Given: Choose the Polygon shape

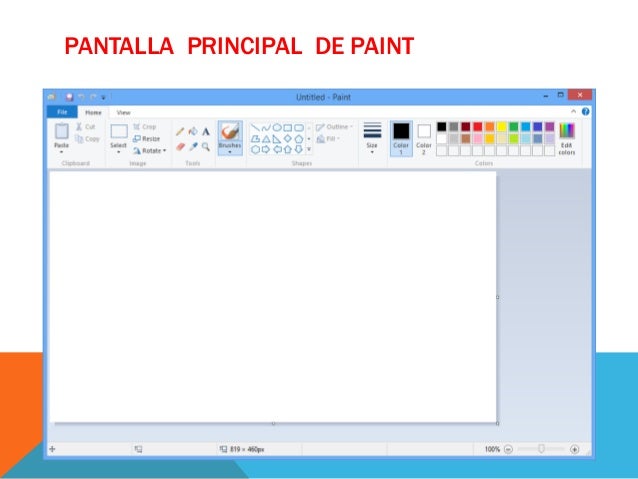Looking at the screenshot, I should [255, 139].
